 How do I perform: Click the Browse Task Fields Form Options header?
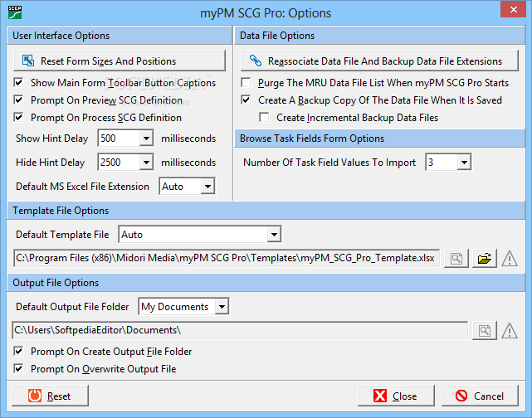point(379,139)
